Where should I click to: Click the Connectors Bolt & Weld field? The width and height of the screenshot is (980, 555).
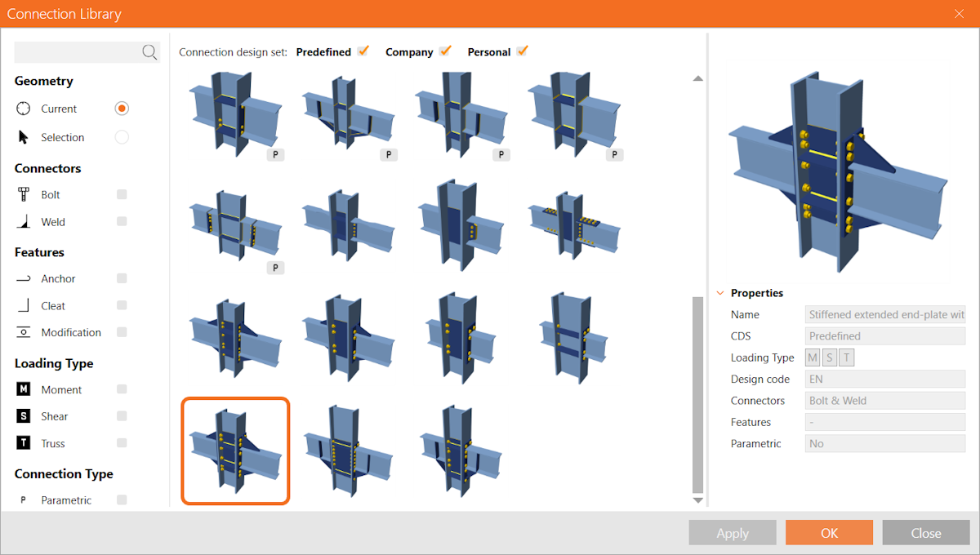pos(885,401)
